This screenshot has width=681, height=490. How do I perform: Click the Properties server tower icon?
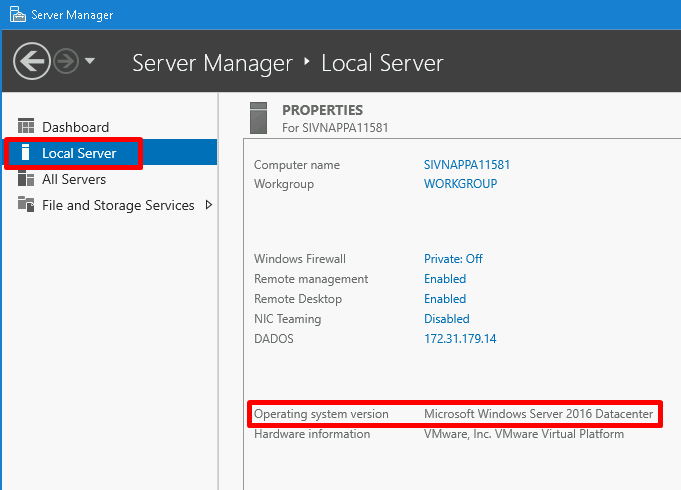pyautogui.click(x=258, y=118)
